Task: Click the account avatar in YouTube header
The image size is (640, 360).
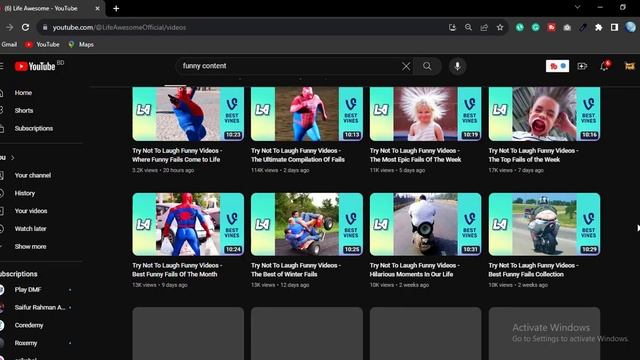Action: click(x=630, y=66)
